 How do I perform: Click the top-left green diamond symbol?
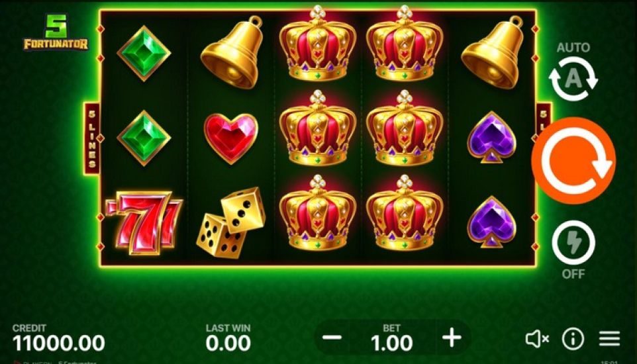tap(144, 53)
